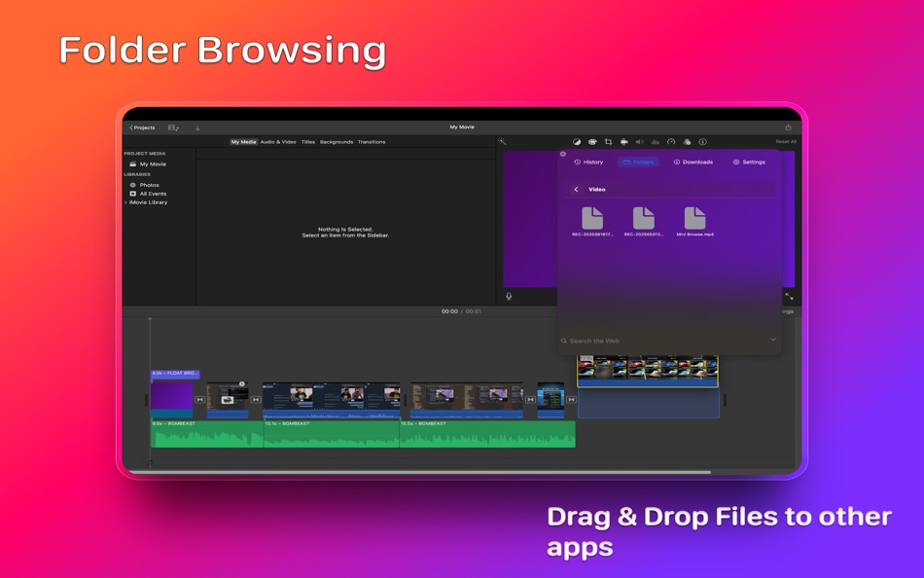Select the Crop tool in the viewer toolbar

pos(609,143)
